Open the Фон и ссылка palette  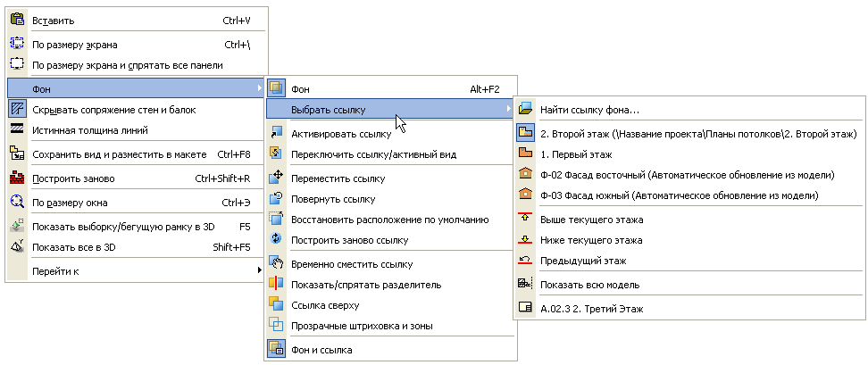coord(391,350)
